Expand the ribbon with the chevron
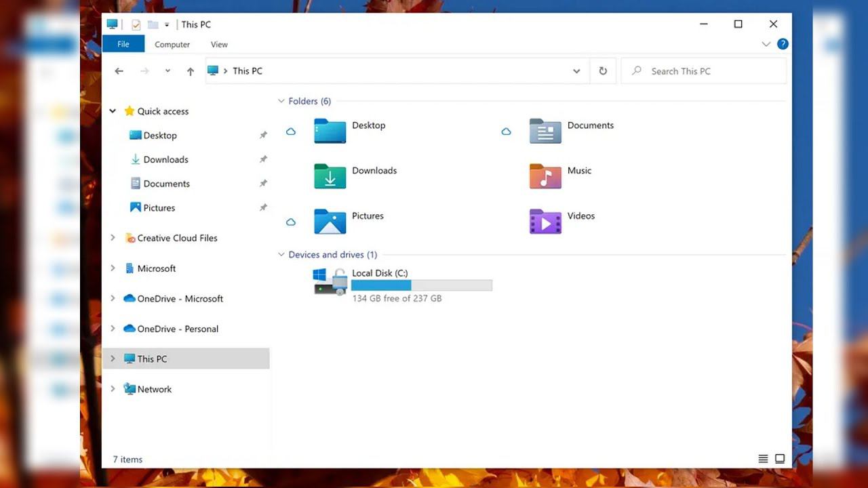 point(766,44)
